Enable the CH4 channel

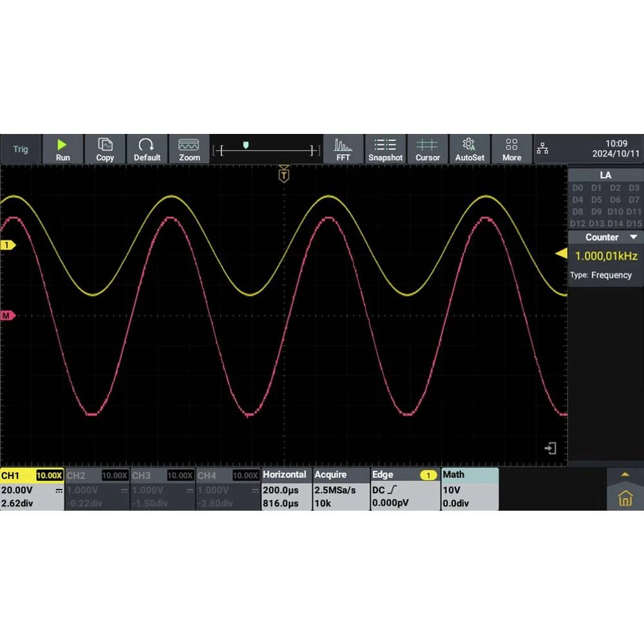point(228,489)
